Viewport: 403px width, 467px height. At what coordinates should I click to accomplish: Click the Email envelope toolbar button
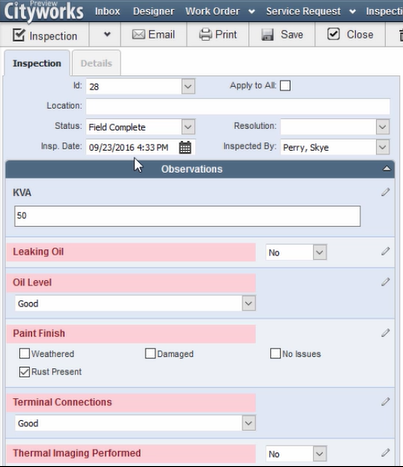pos(154,34)
